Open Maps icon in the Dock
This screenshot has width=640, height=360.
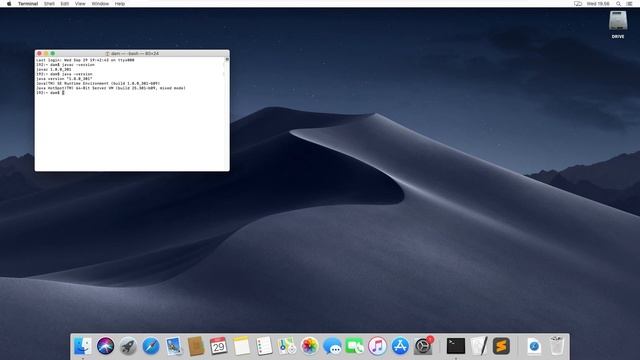287,346
